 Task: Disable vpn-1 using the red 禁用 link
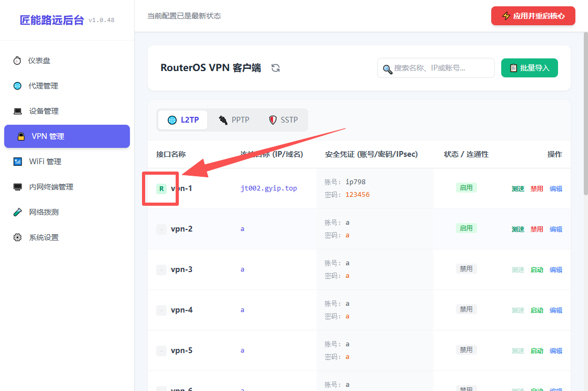tap(536, 189)
